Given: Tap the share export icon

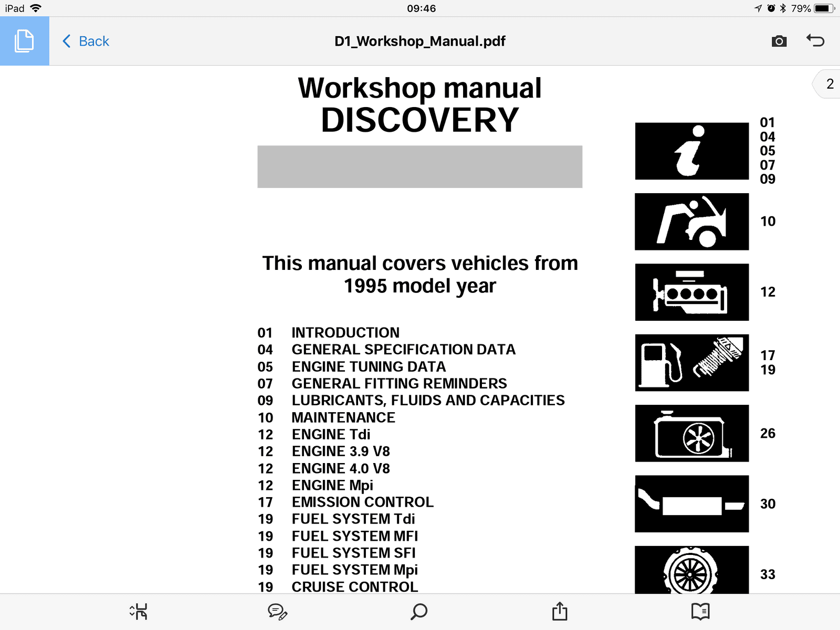Looking at the screenshot, I should click(560, 611).
